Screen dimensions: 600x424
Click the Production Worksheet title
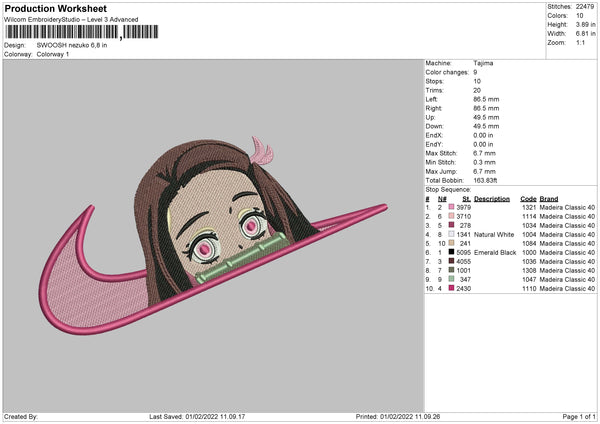click(55, 8)
